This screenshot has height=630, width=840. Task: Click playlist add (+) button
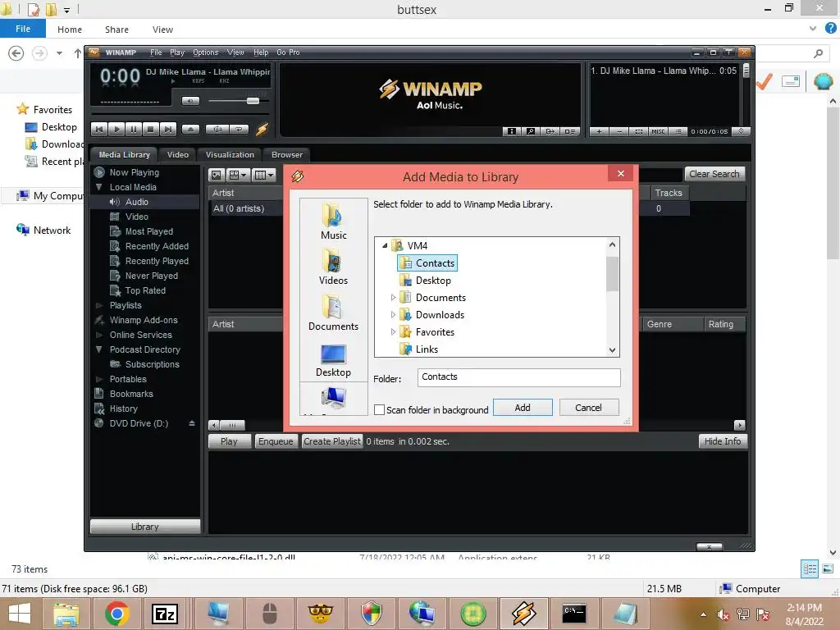pyautogui.click(x=599, y=131)
